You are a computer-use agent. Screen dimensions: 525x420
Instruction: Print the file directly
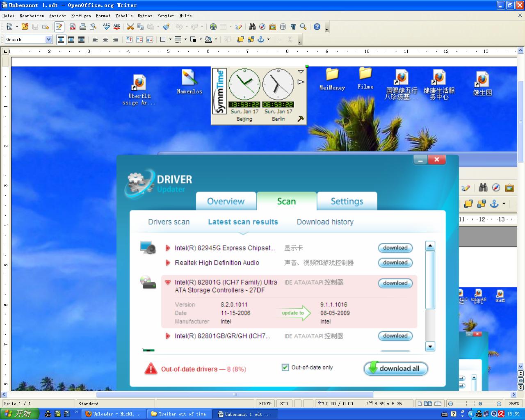83,27
